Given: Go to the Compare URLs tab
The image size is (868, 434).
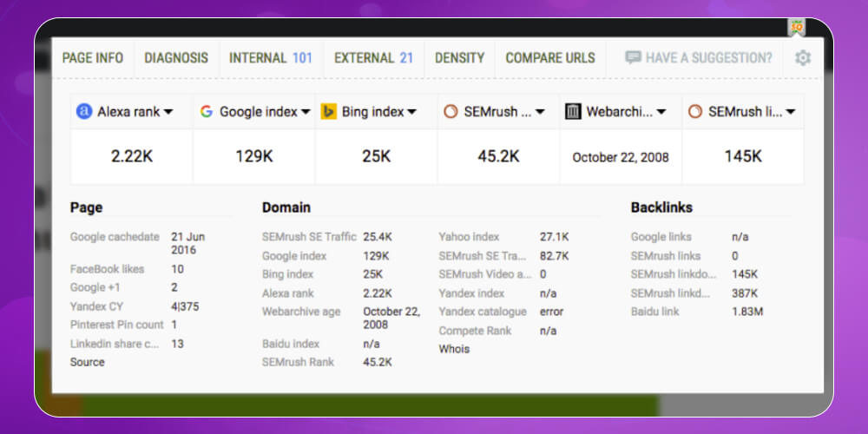Looking at the screenshot, I should (550, 58).
